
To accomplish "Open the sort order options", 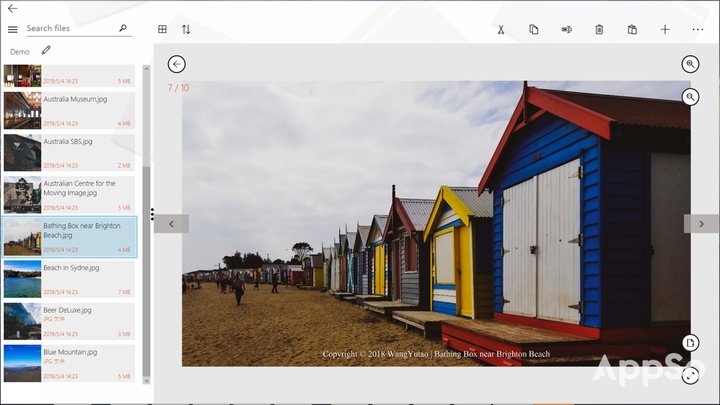I will (186, 29).
